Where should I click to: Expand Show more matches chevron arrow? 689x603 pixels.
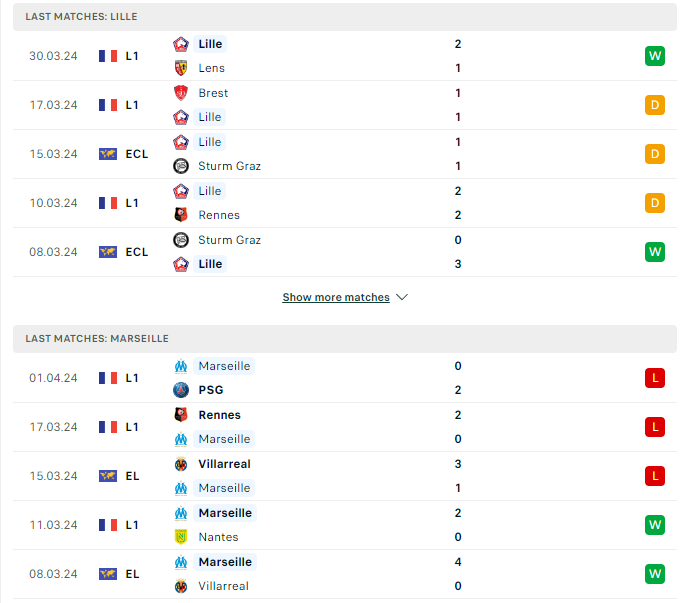(x=402, y=297)
